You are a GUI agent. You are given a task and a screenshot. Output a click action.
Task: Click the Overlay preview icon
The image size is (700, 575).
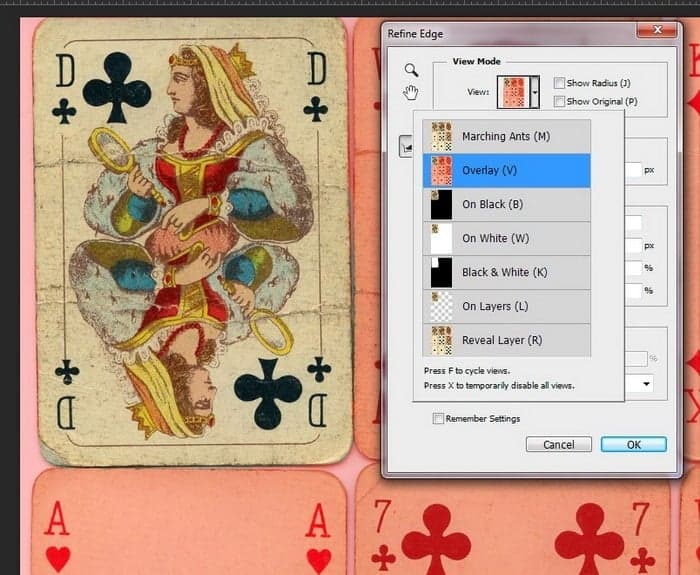(x=441, y=171)
